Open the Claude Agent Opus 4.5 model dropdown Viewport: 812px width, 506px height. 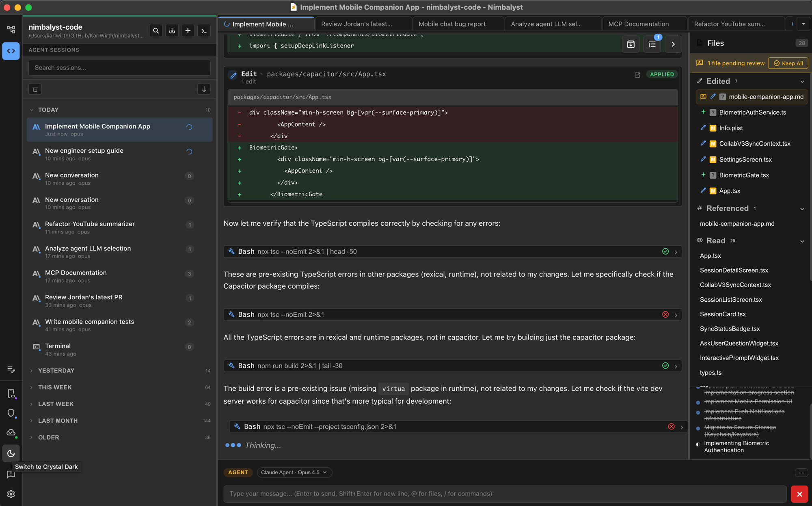point(294,472)
